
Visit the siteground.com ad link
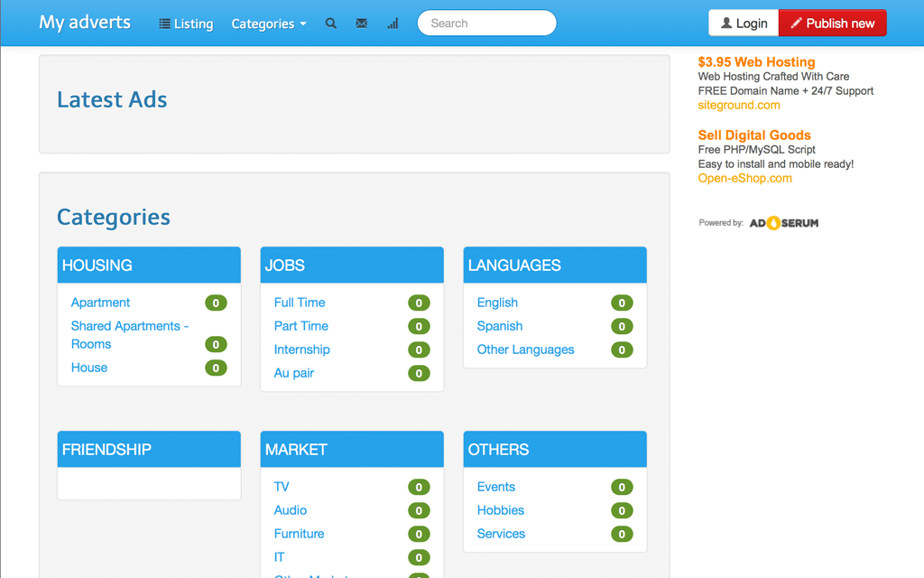point(739,105)
